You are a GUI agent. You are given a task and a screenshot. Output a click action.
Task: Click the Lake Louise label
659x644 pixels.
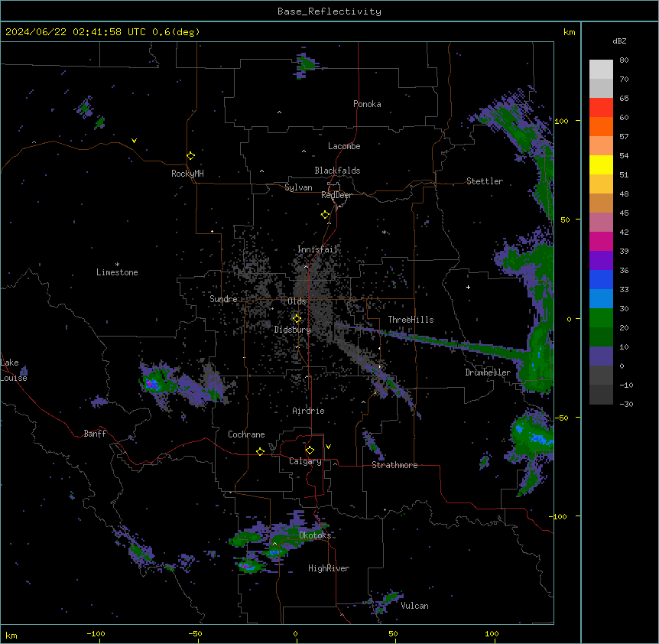click(x=13, y=370)
